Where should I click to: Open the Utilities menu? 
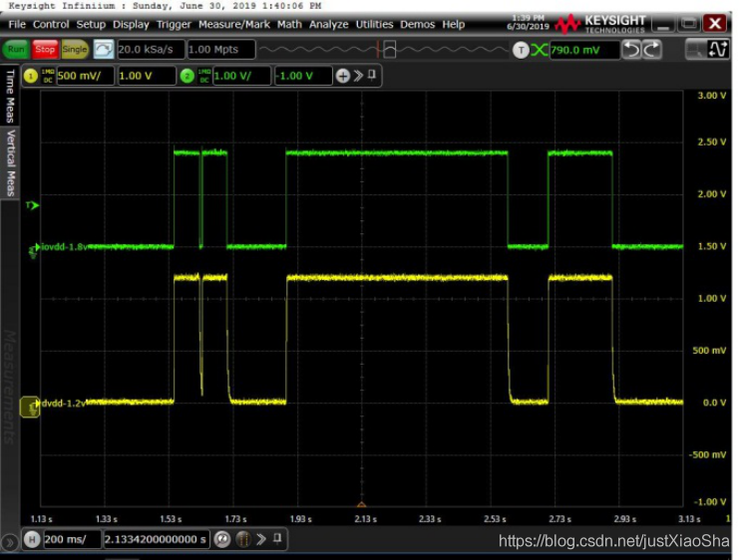[374, 25]
